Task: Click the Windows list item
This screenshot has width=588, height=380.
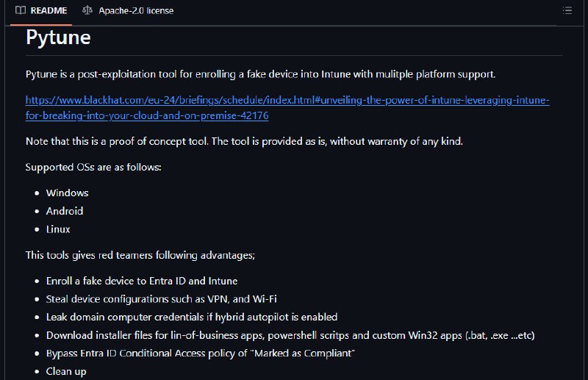Action: [x=67, y=193]
